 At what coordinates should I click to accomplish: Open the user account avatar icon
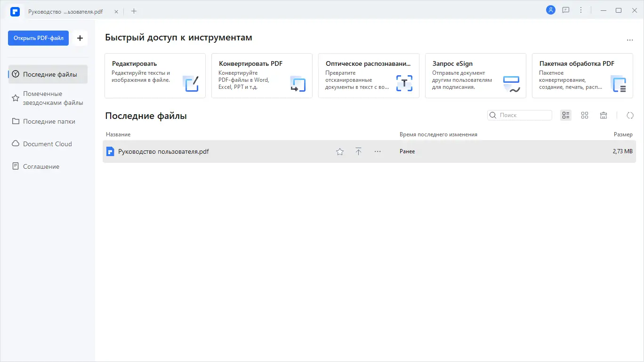550,9
